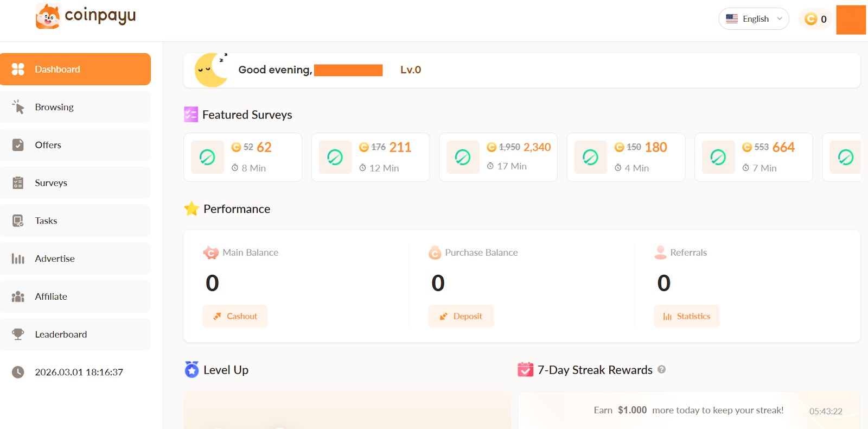The width and height of the screenshot is (868, 429).
Task: Click the streak countdown 05:43:22
Action: [826, 411]
